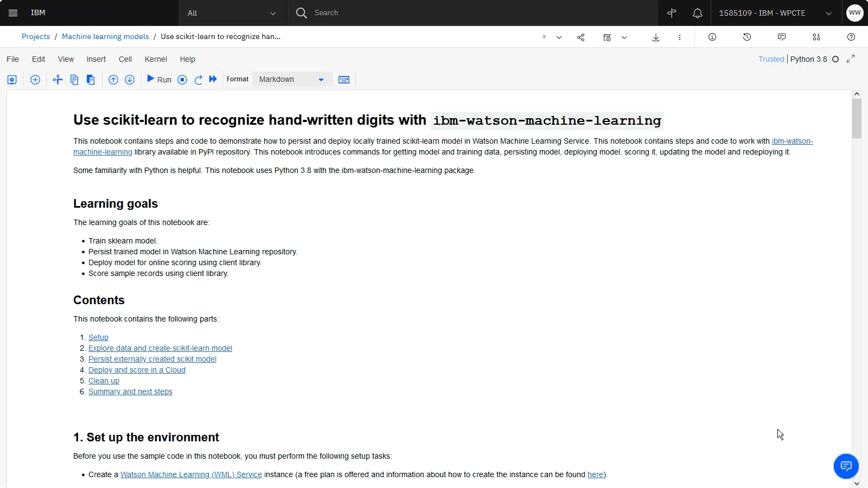Run the current cell with Run button
This screenshot has width=868, height=488.
159,79
